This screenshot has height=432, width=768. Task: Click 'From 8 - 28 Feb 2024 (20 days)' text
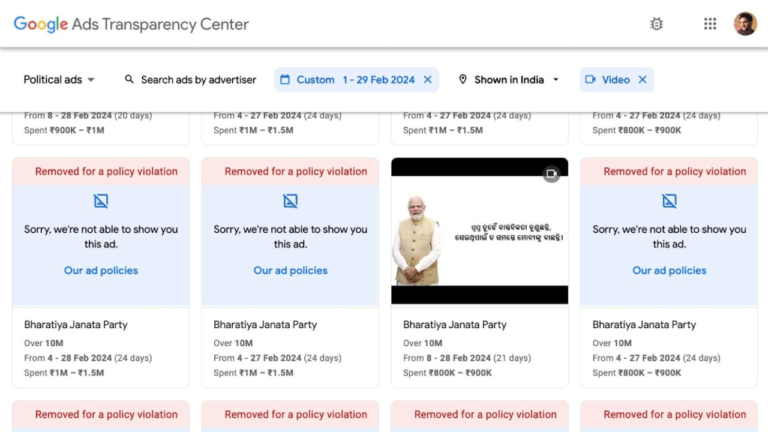pyautogui.click(x=88, y=116)
